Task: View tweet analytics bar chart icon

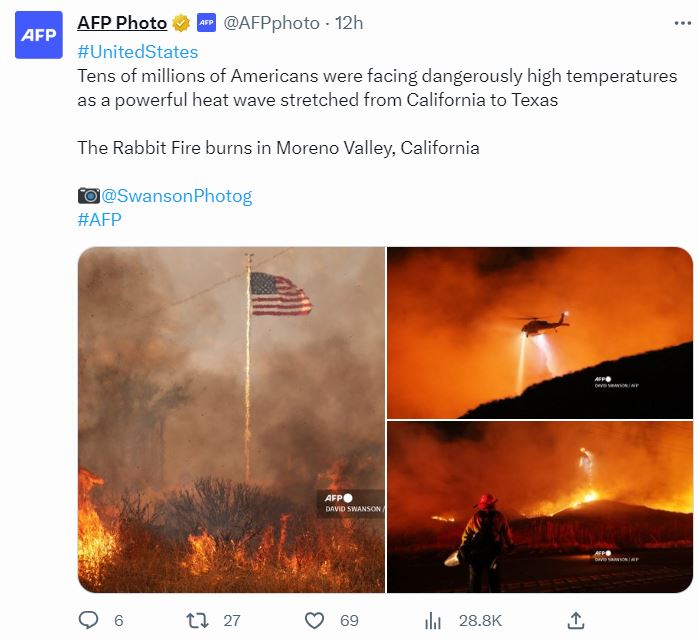Action: tap(433, 620)
